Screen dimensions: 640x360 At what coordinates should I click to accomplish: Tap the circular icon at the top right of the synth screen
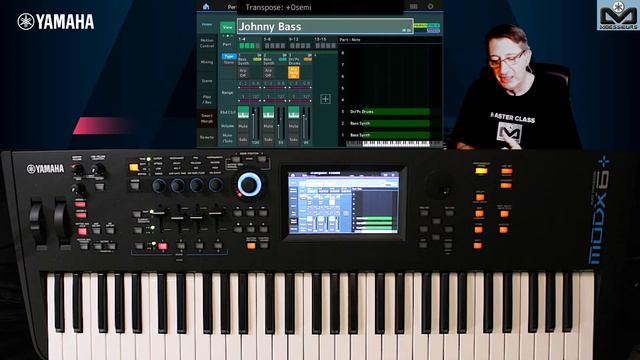pos(430,7)
